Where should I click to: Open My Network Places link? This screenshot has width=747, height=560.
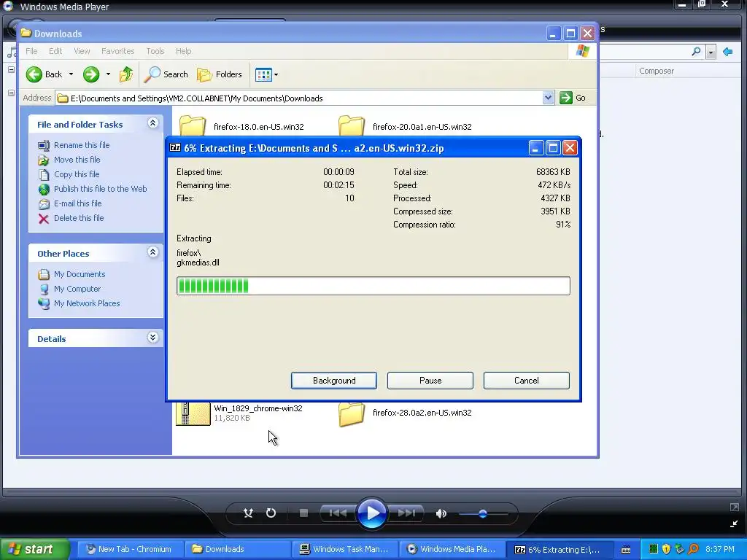point(87,303)
